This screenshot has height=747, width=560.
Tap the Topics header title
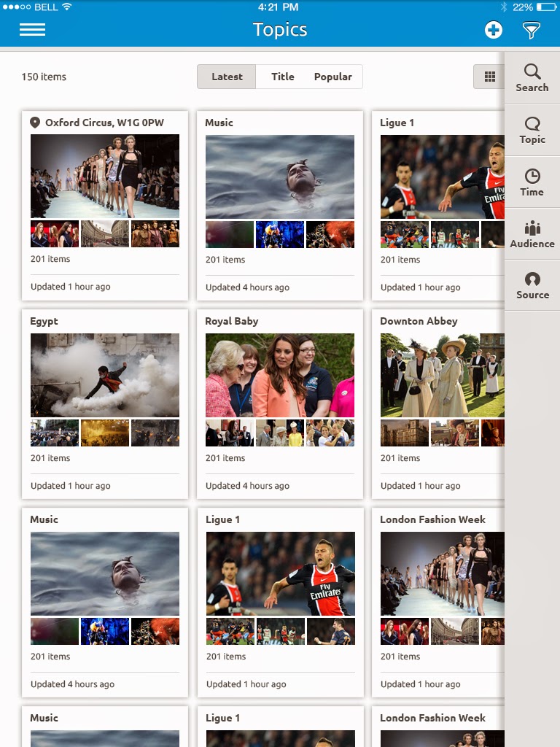pos(280,29)
